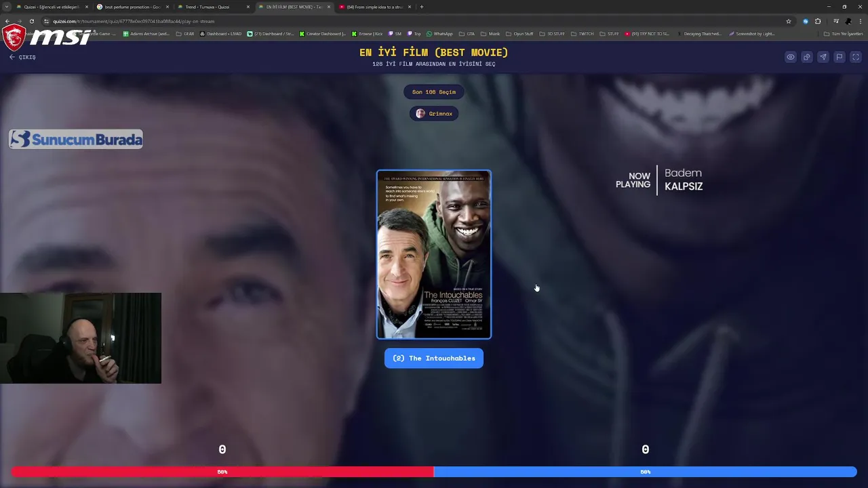This screenshot has height=488, width=868.
Task: Open the tab search dropdown arrow
Action: click(6, 7)
